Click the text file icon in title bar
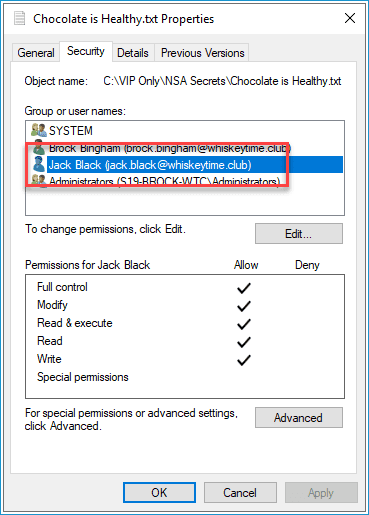The height and width of the screenshot is (515, 369). (20, 18)
